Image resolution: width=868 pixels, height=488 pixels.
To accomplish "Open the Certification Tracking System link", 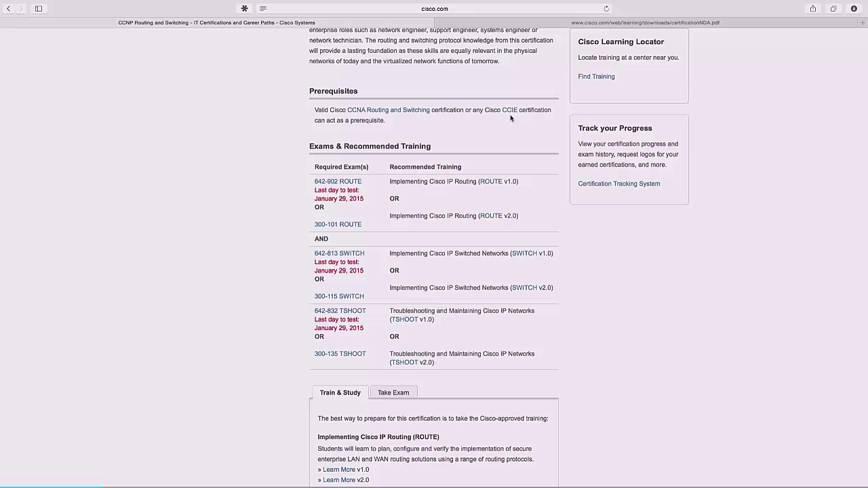I will coord(618,184).
